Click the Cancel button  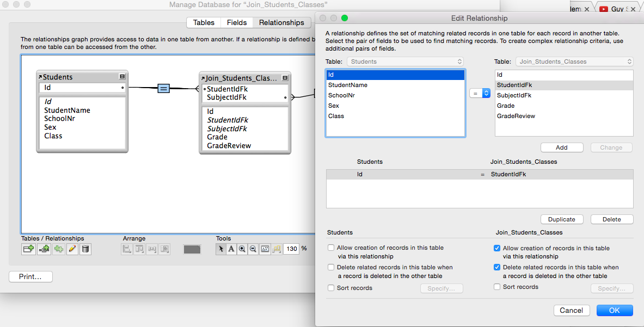(x=571, y=310)
